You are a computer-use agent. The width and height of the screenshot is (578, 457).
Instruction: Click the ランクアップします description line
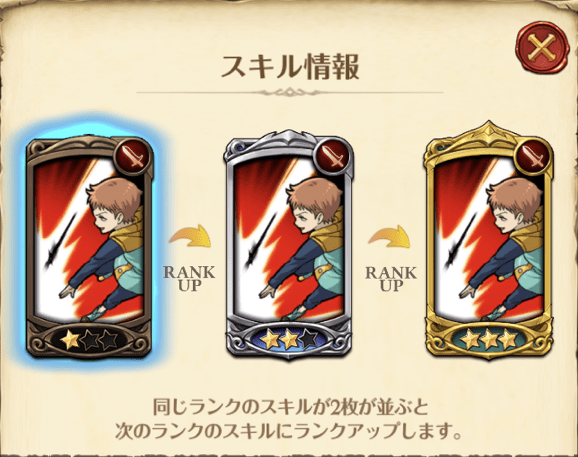[289, 431]
